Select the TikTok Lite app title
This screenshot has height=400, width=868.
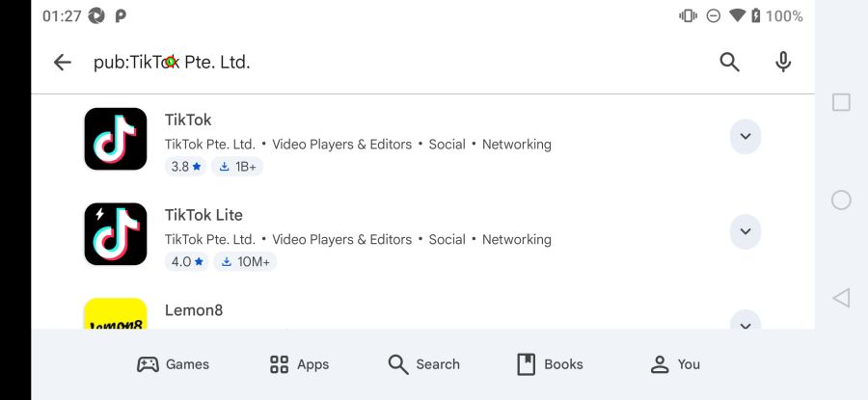pos(203,215)
